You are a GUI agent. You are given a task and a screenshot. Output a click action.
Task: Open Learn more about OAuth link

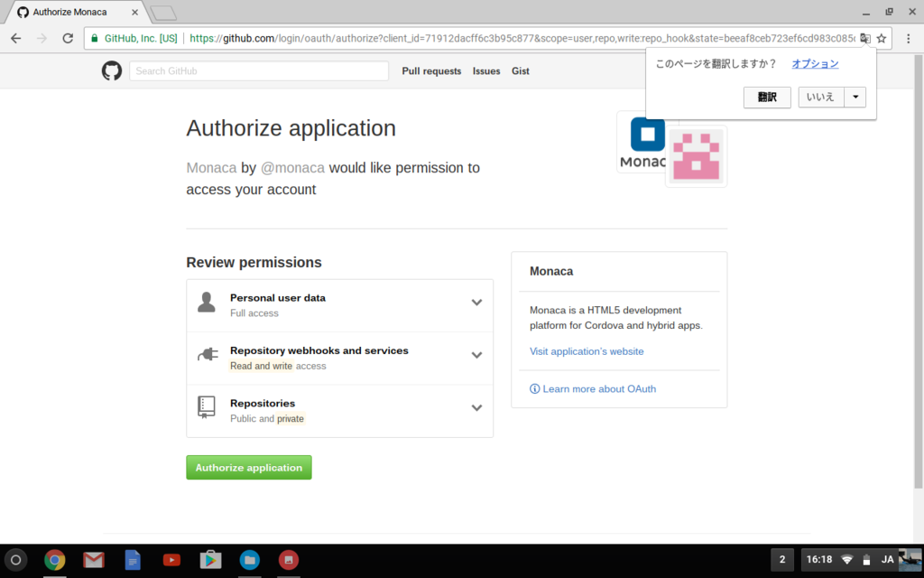(599, 388)
